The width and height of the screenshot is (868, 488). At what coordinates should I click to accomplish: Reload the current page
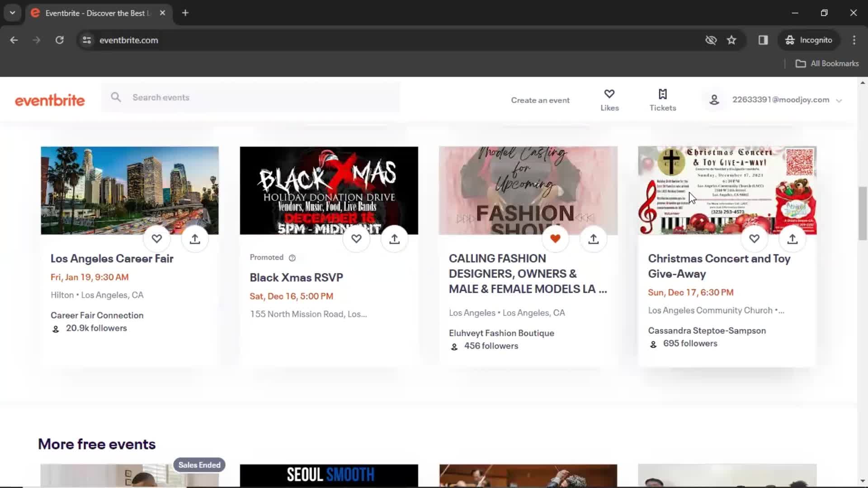[x=59, y=40]
